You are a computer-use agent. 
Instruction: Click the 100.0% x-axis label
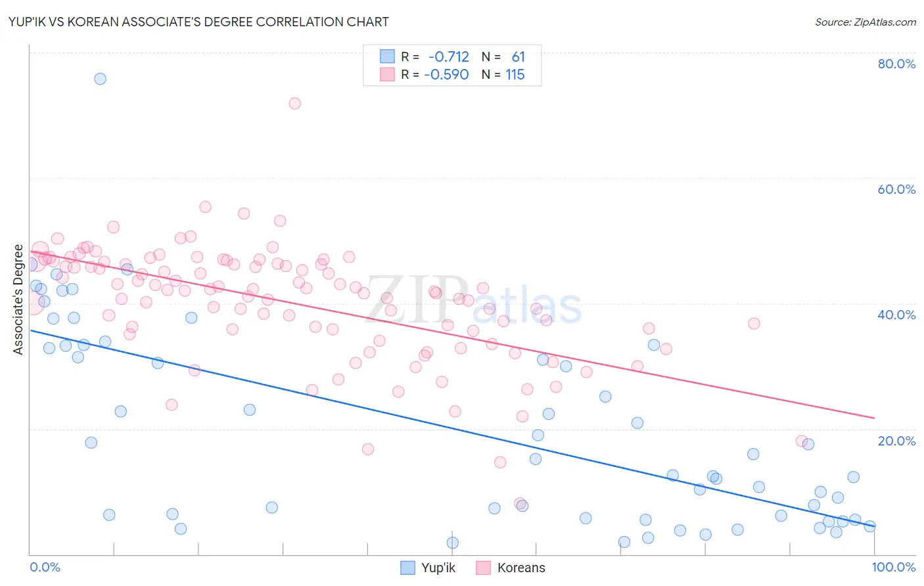coord(894,567)
